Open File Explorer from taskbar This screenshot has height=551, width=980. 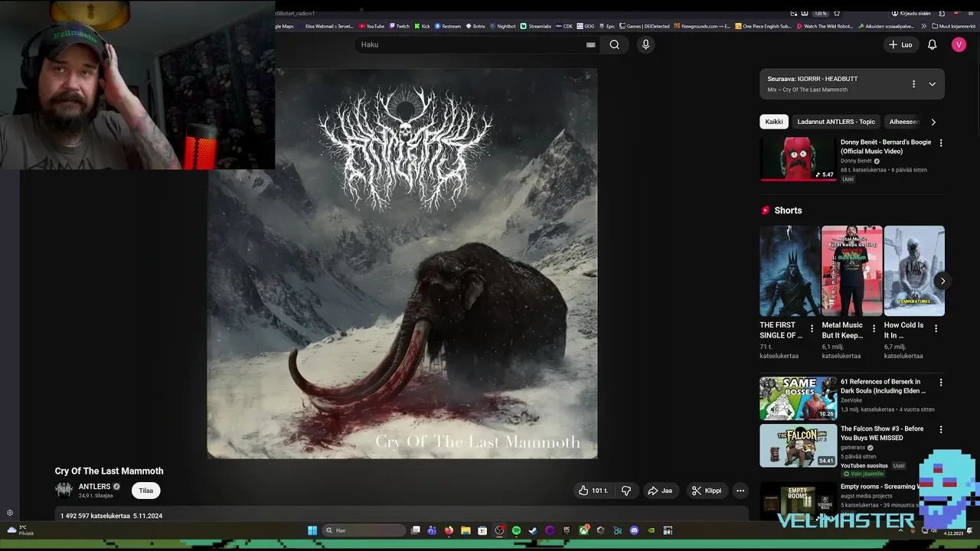click(x=465, y=530)
